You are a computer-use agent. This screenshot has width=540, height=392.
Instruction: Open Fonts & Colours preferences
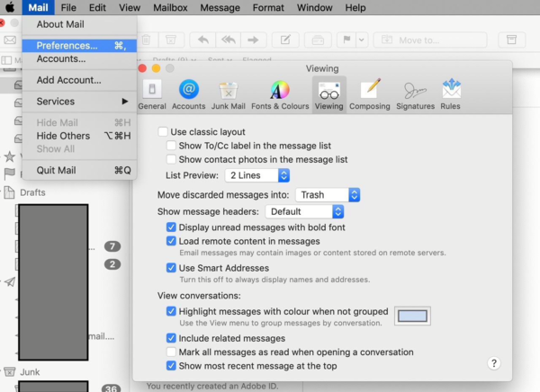click(280, 94)
